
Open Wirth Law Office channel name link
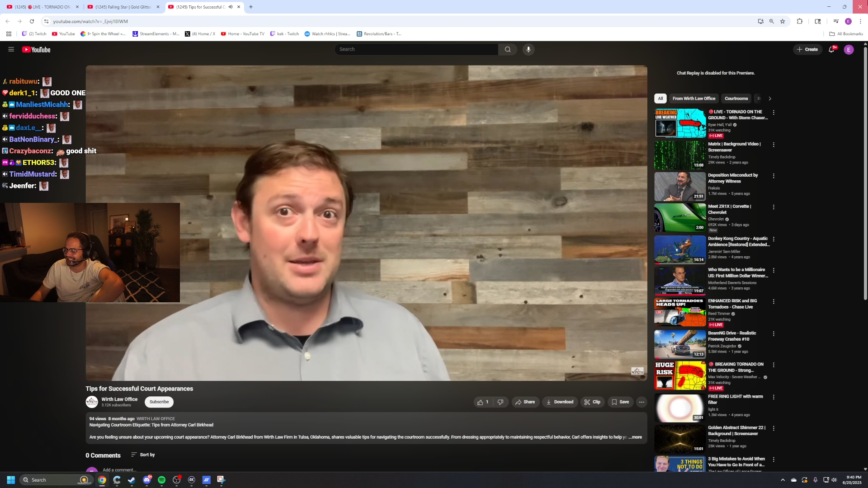click(x=119, y=399)
